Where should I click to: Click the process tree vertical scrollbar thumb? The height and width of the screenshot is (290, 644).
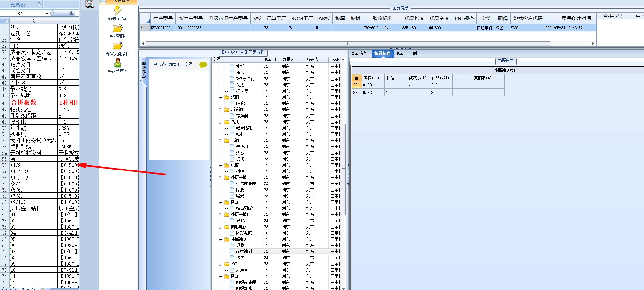pos(343,169)
